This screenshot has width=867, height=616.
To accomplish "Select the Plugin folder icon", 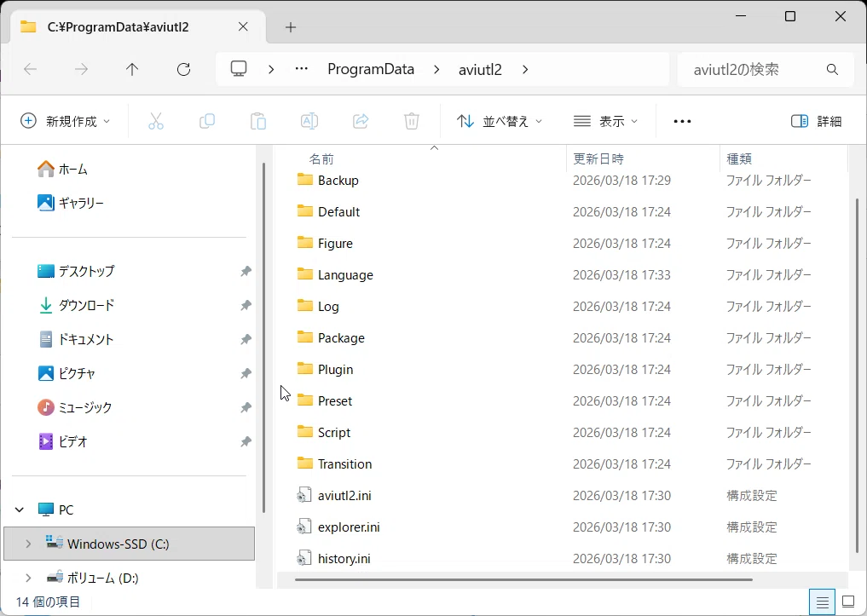I will (x=305, y=369).
